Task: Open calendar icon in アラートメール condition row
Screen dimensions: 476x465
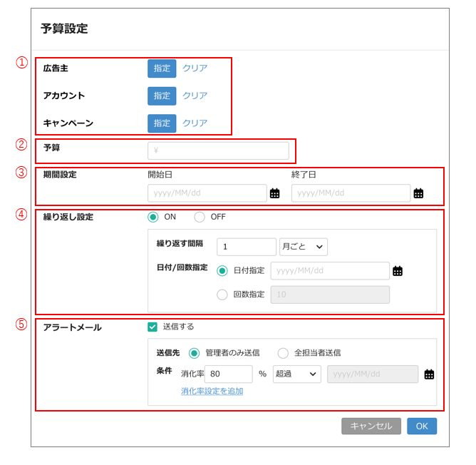Action: point(429,374)
